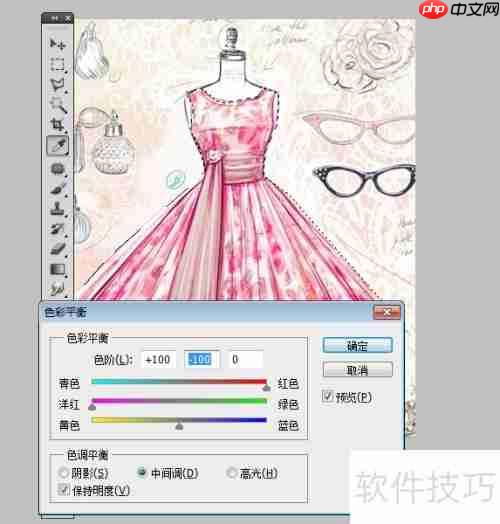Screen dimensions: 500x524
Task: Select the Move tool
Action: [x=58, y=44]
